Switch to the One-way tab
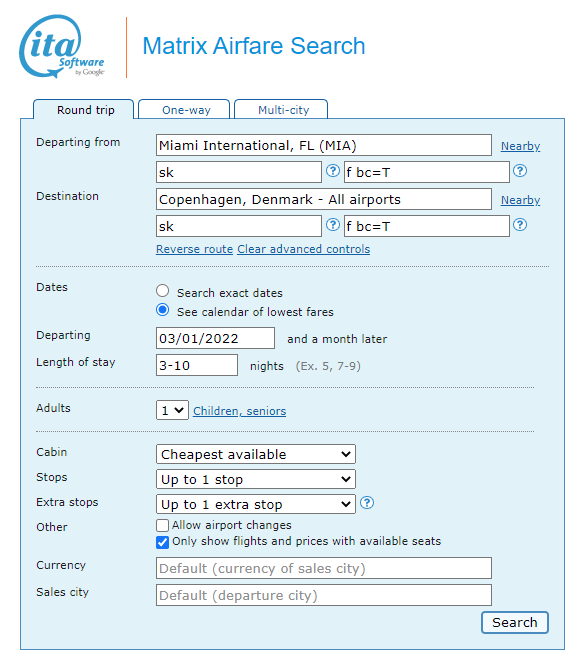 tap(184, 109)
